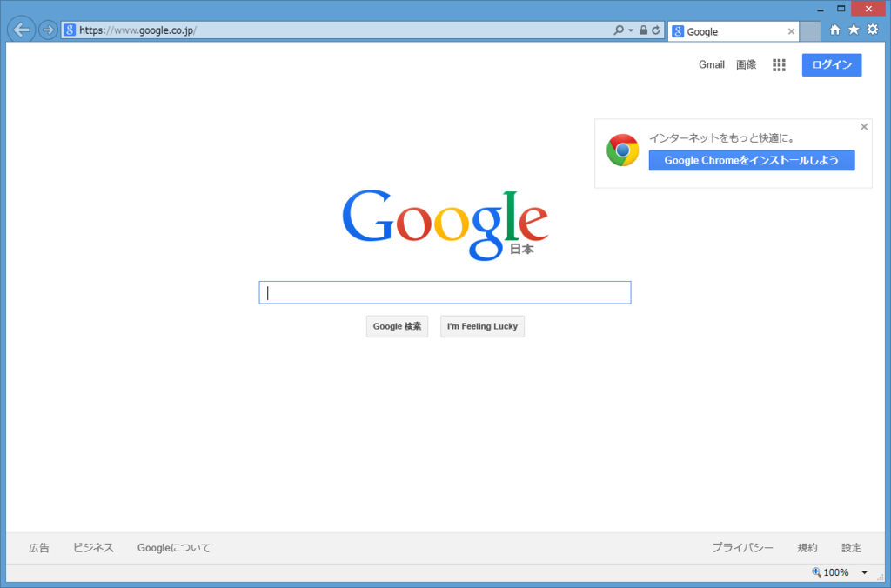The width and height of the screenshot is (891, 588).
Task: Click the promo text インターネットをもっと快適に。
Action: pyautogui.click(x=722, y=138)
